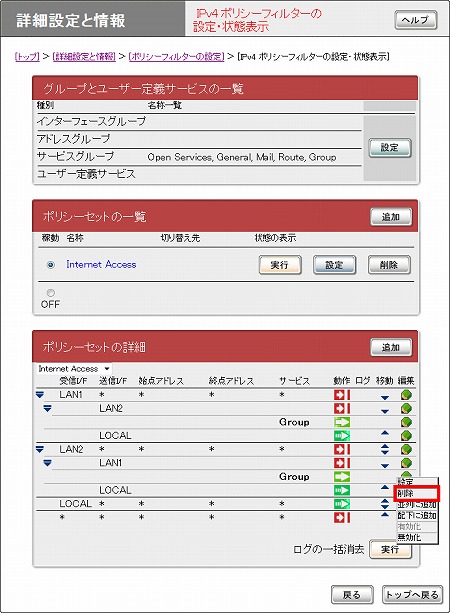450x613 pixels.
Task: Move LAN2 sub-row under LAN1 down
Action: [385, 411]
